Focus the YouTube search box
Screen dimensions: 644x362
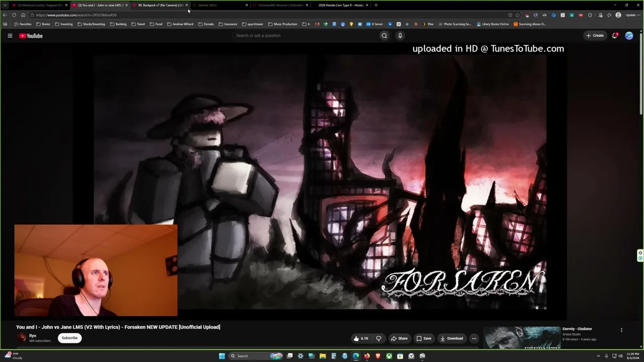point(305,36)
